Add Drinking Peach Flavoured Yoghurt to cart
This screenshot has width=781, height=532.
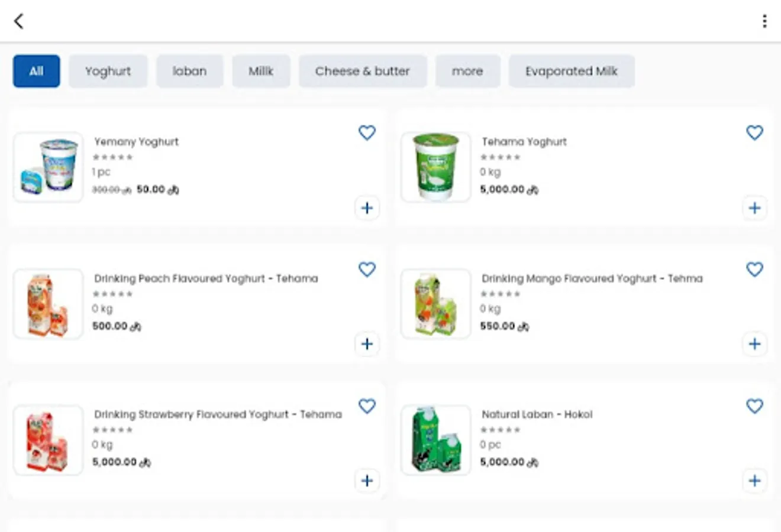367,344
